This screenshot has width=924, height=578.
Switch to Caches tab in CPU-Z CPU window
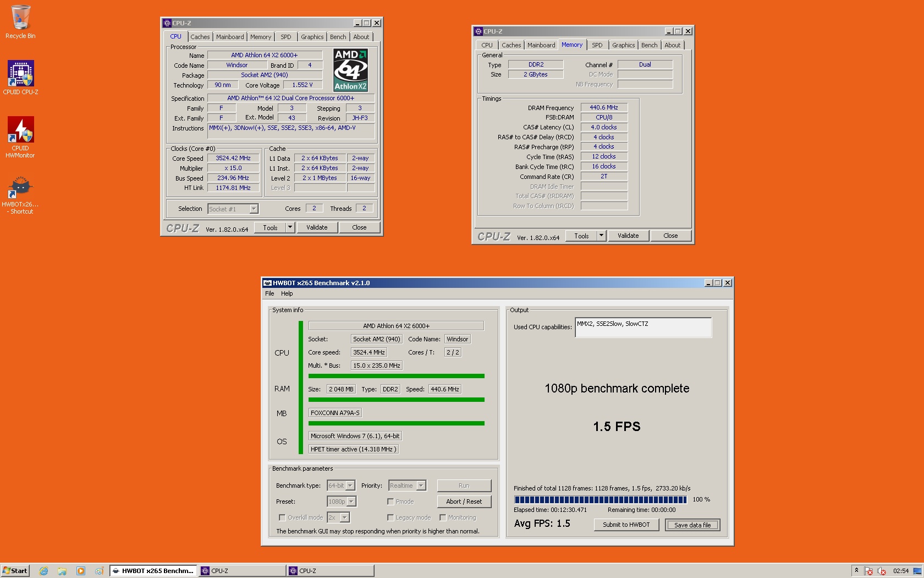pos(200,37)
